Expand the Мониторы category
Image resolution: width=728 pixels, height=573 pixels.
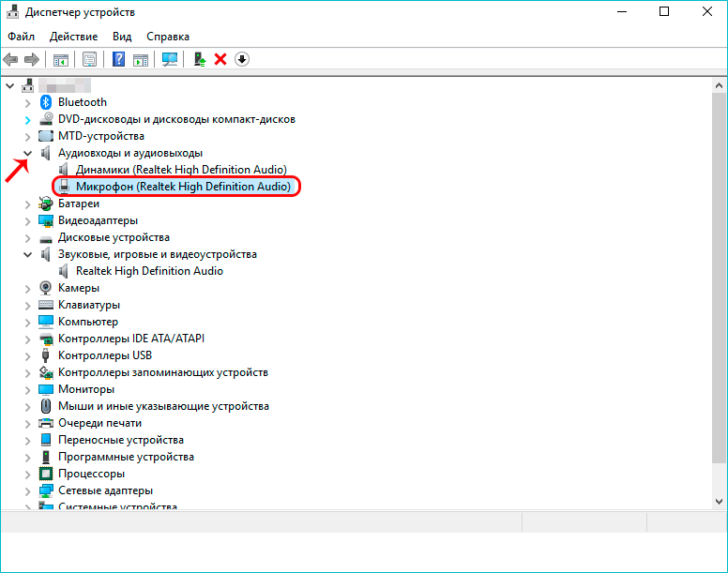pos(27,390)
